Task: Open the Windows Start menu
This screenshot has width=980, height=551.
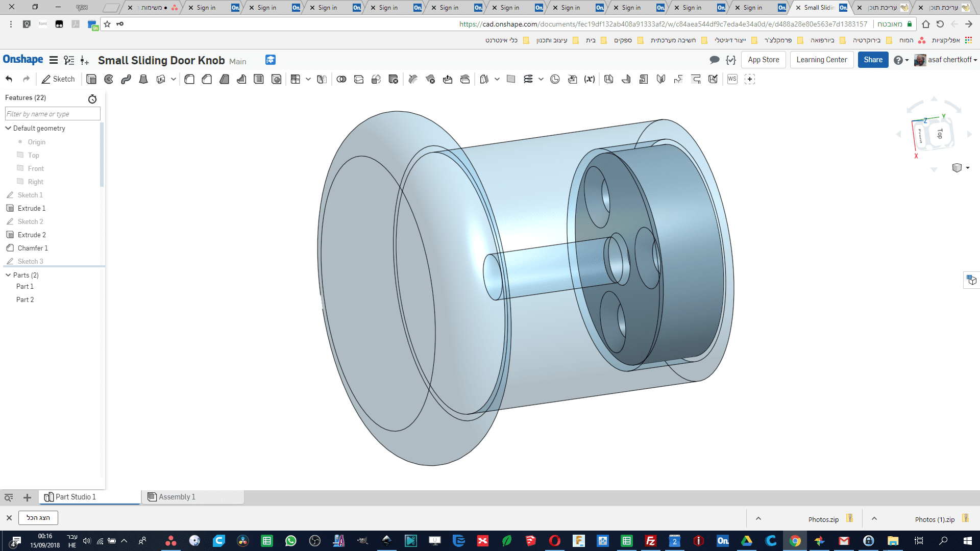Action: (x=967, y=541)
